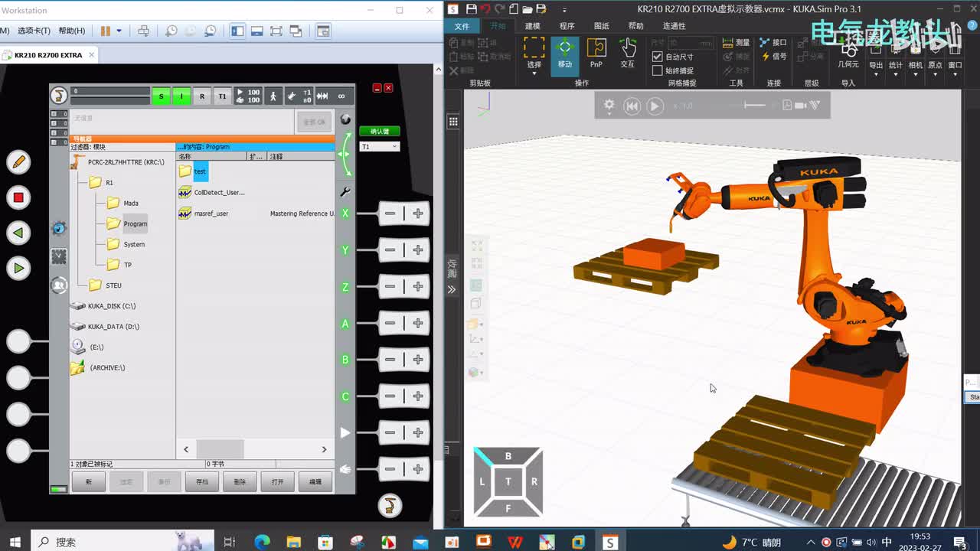Click the 打开 (Open) softkey button
Screen dimensions: 980x551
point(277,481)
